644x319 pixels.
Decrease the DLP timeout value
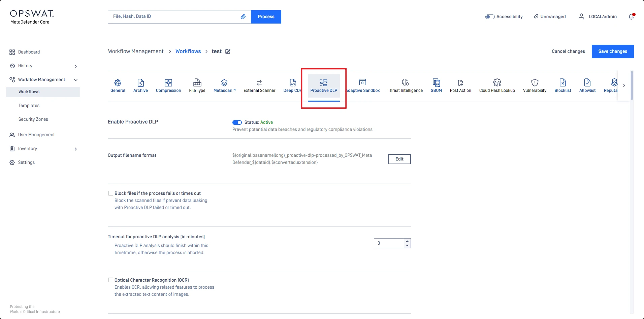(x=407, y=245)
